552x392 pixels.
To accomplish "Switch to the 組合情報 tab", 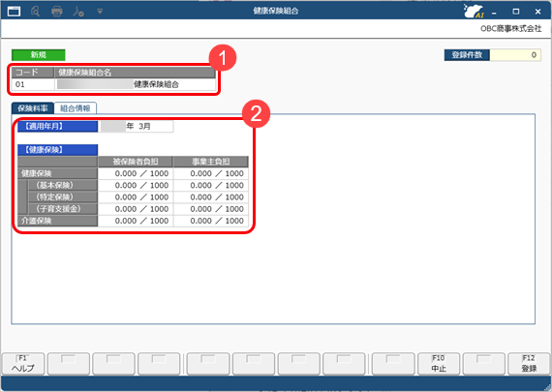I will pyautogui.click(x=75, y=108).
